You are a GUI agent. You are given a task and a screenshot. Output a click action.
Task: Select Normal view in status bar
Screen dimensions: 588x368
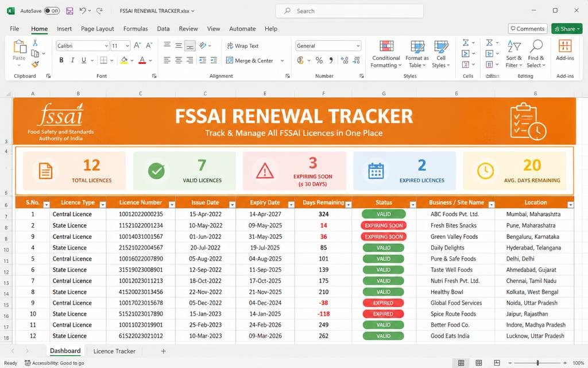(x=461, y=363)
